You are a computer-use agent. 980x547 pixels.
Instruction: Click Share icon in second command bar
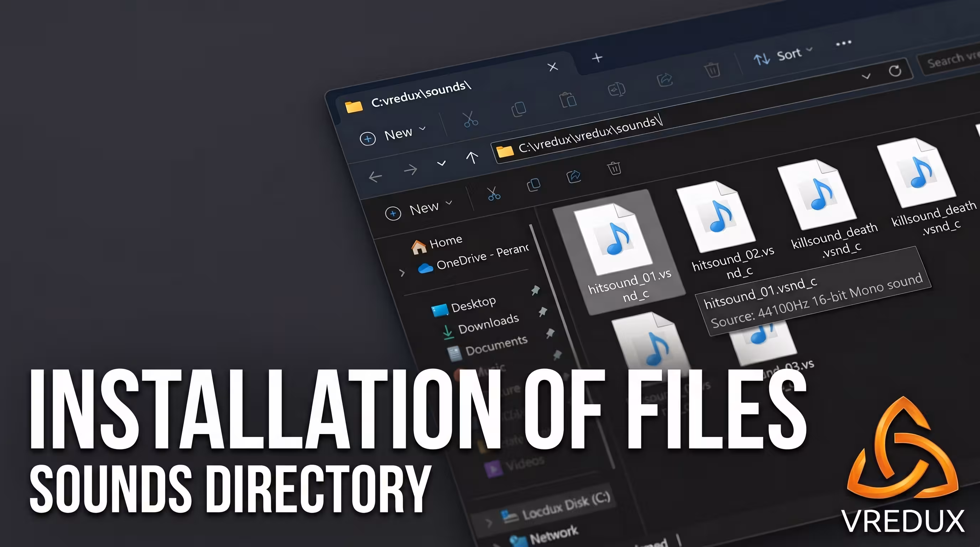click(x=573, y=176)
